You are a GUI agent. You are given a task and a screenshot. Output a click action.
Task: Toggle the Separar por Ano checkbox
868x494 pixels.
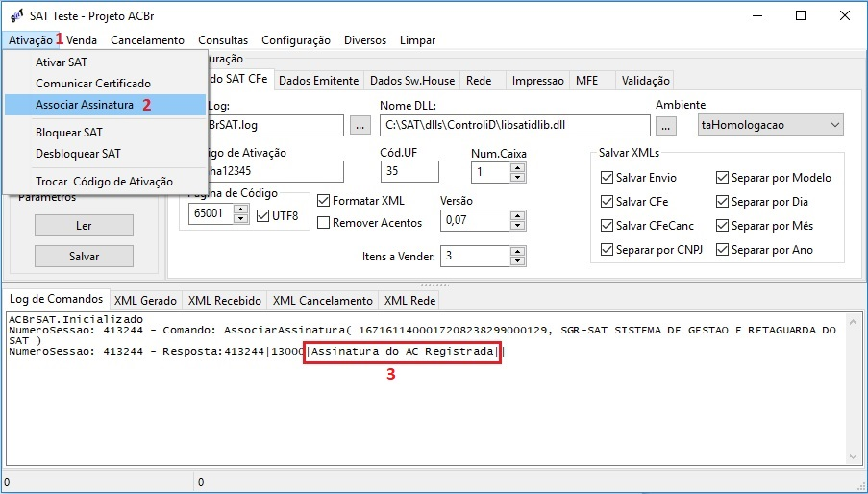(x=722, y=250)
